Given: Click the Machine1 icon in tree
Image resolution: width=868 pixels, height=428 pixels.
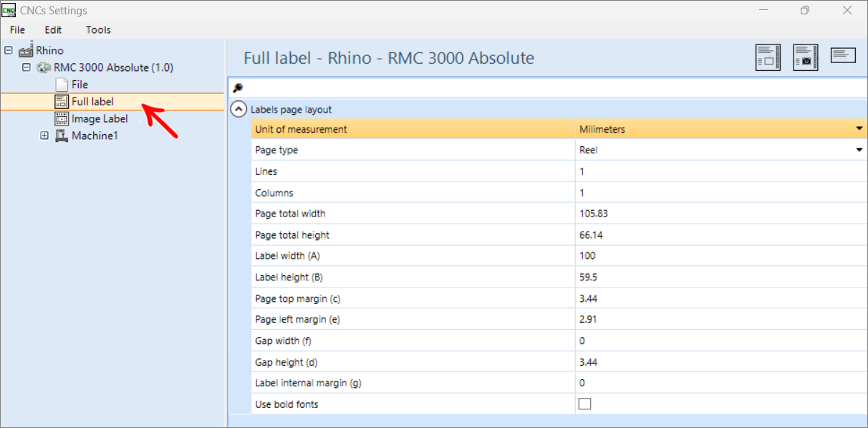Looking at the screenshot, I should (x=62, y=135).
